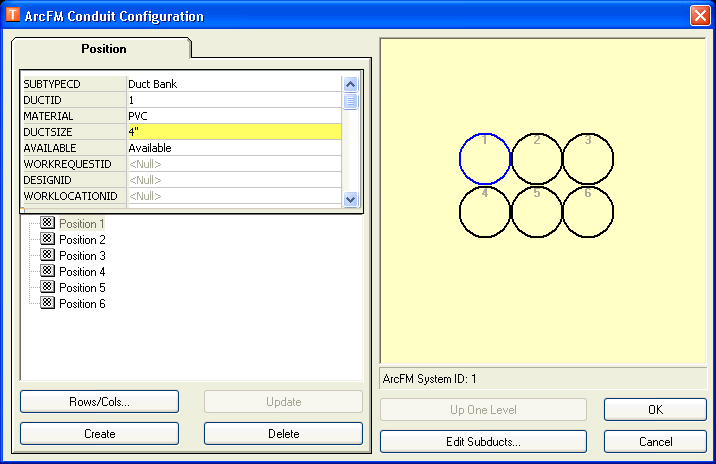Click the highlighted DUCTSIZE value 4"
This screenshot has width=716, height=464.
[x=234, y=132]
